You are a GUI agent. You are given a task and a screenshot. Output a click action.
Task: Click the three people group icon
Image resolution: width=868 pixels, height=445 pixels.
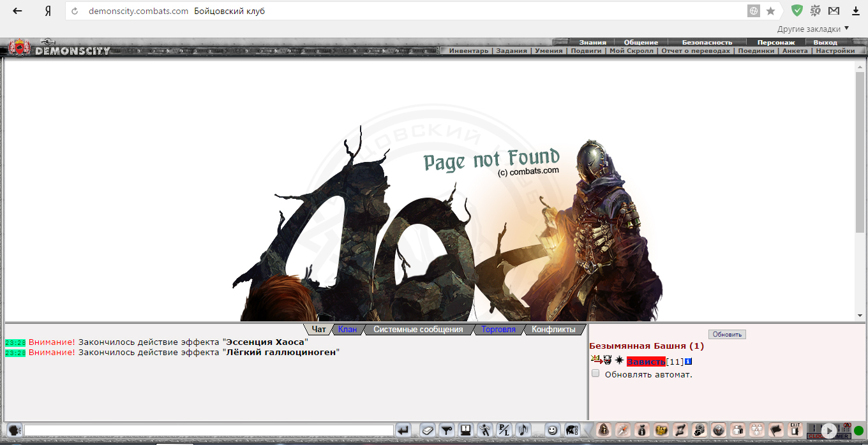point(757,430)
